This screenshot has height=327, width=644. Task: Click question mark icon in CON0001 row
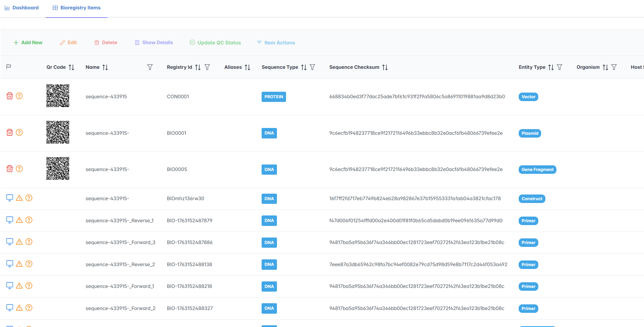coord(19,96)
